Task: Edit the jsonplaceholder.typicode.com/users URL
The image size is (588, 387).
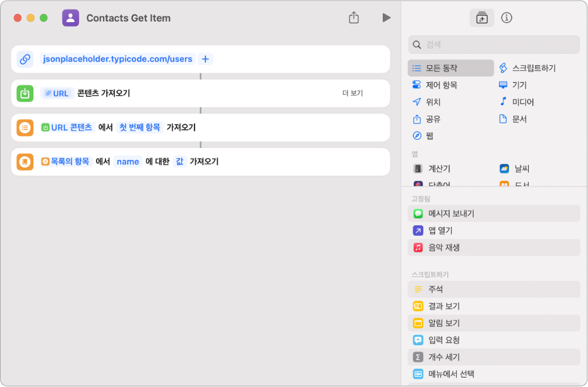Action: coord(117,59)
